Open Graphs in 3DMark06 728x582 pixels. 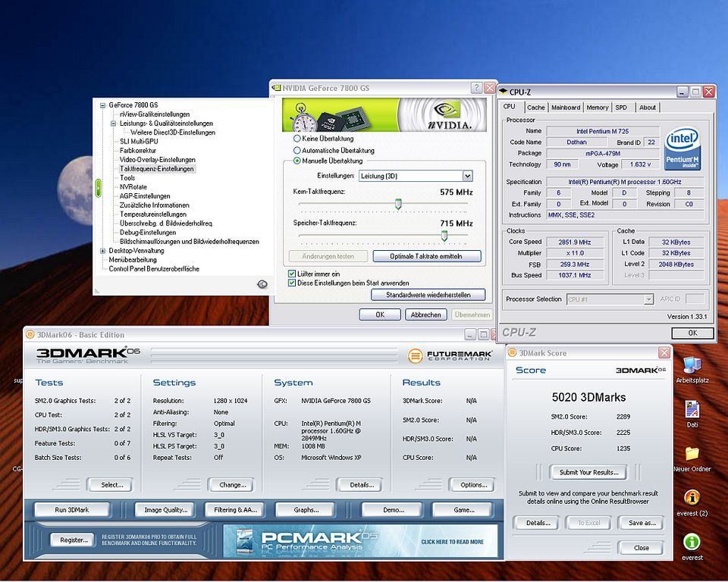point(306,509)
